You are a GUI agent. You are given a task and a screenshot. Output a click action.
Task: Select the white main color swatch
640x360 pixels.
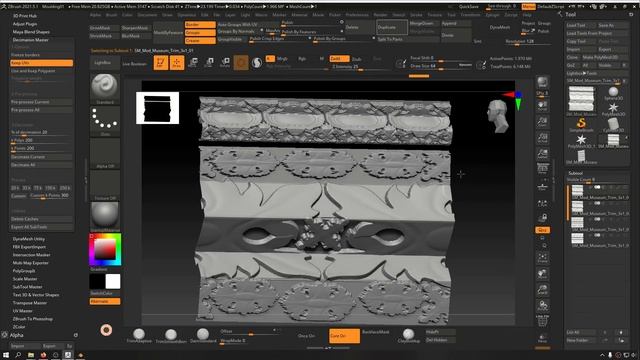coord(113,282)
